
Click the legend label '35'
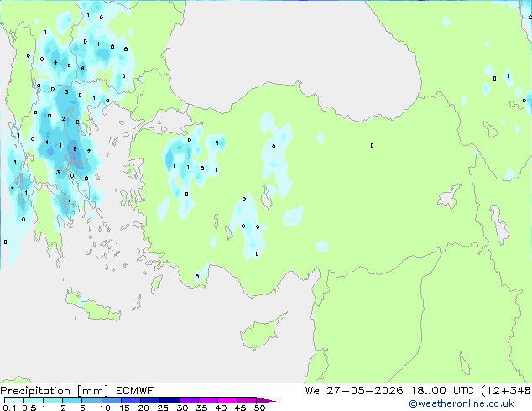pos(201,408)
